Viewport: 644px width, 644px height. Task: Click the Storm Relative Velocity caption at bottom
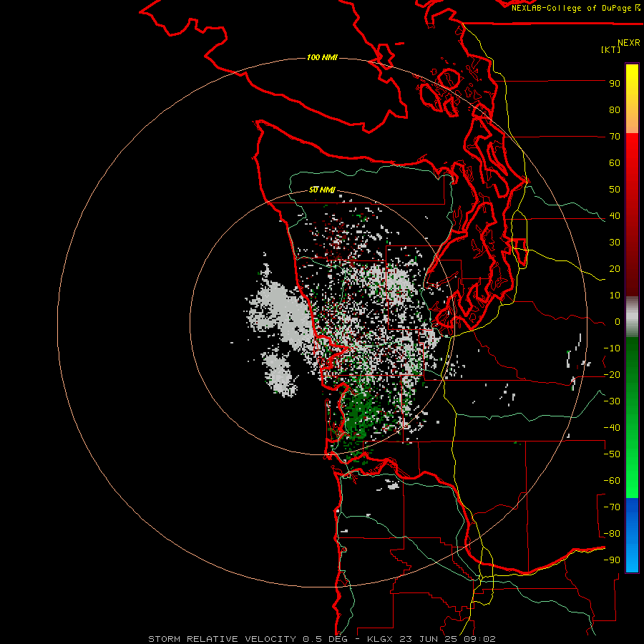tap(321, 639)
